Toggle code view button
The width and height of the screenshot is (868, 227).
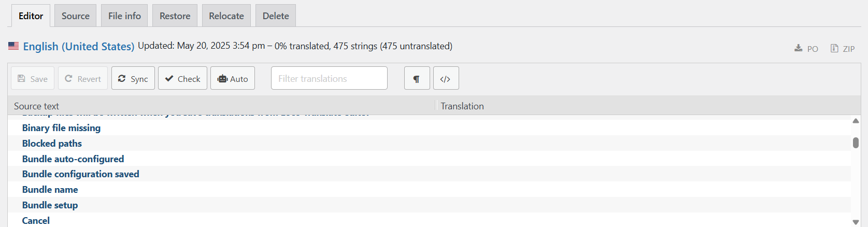click(x=446, y=78)
